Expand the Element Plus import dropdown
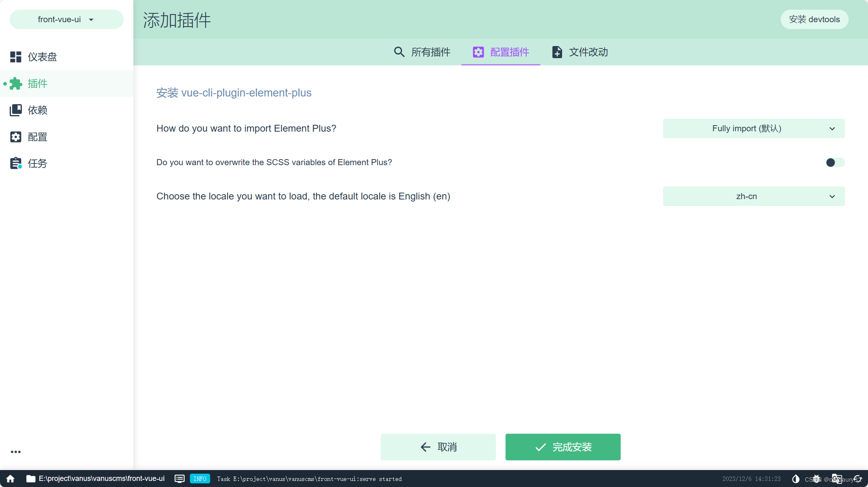 coord(753,128)
